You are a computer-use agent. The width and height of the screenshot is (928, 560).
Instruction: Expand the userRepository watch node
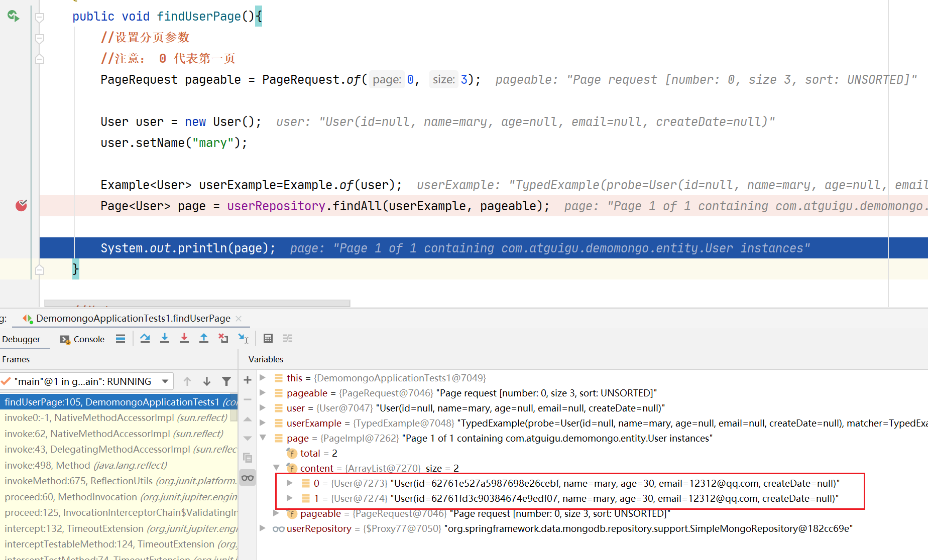[263, 528]
